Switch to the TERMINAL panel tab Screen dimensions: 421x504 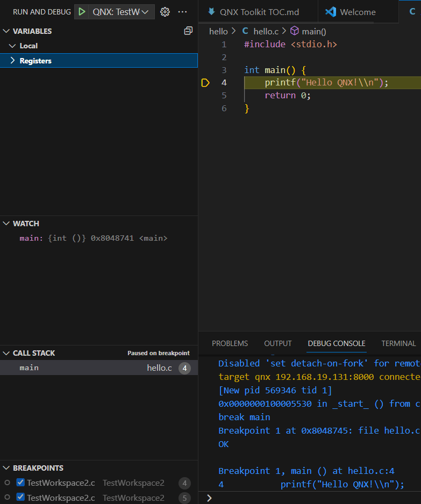click(398, 343)
